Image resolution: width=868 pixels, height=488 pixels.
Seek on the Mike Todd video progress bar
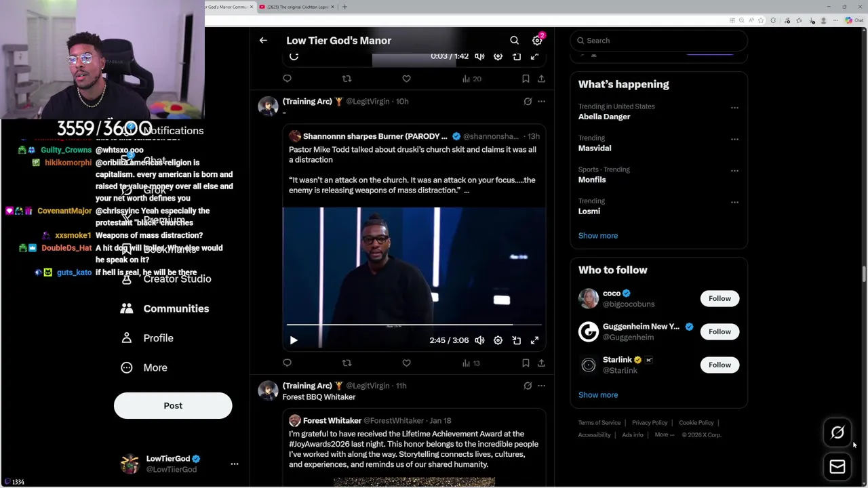coord(414,325)
